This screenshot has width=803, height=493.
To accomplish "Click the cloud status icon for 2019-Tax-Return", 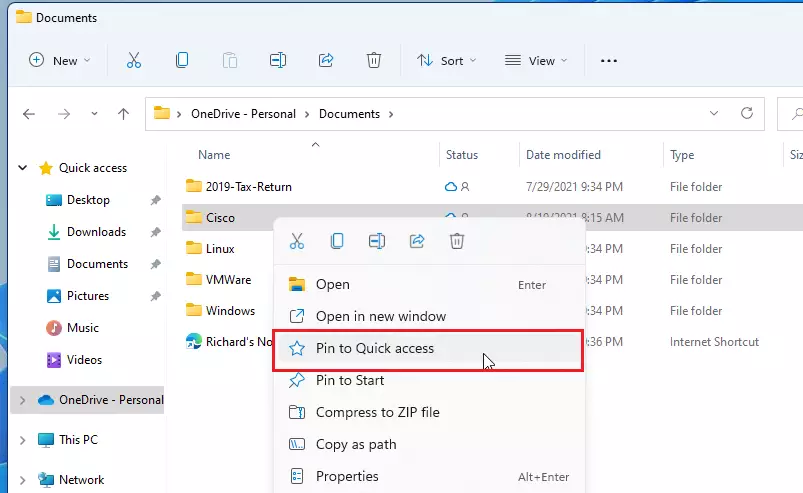I will (x=451, y=187).
